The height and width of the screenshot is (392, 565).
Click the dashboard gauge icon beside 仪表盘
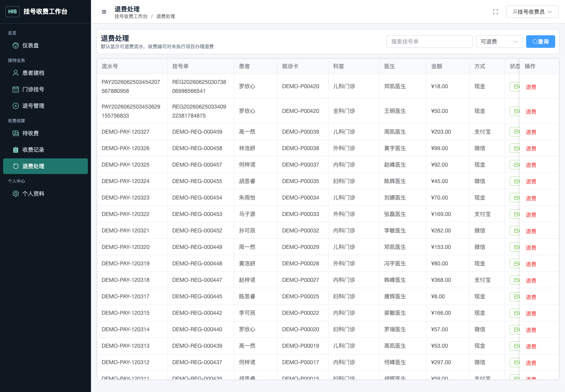(16, 45)
